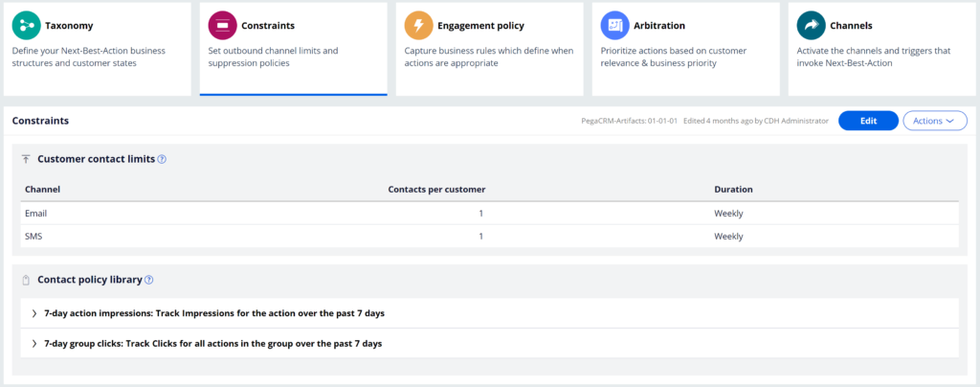Image resolution: width=980 pixels, height=387 pixels.
Task: Click the orange Engagement policy lightning icon
Action: tap(419, 26)
